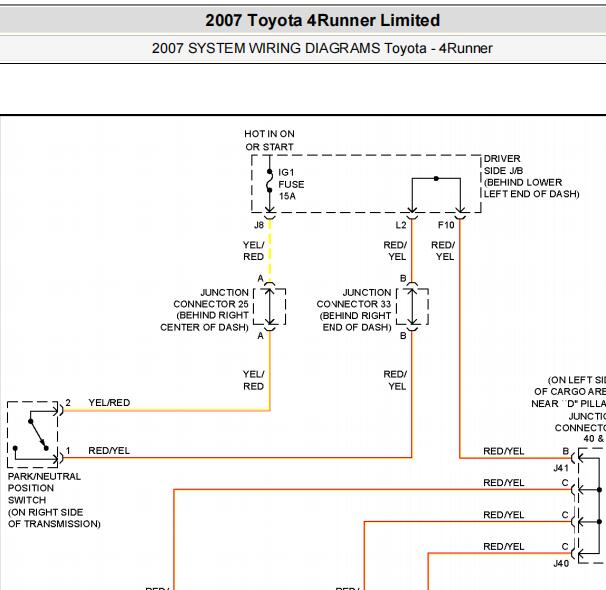Click the "IG1 FUSE 15A" label
The height and width of the screenshot is (590, 606).
pyautogui.click(x=291, y=184)
